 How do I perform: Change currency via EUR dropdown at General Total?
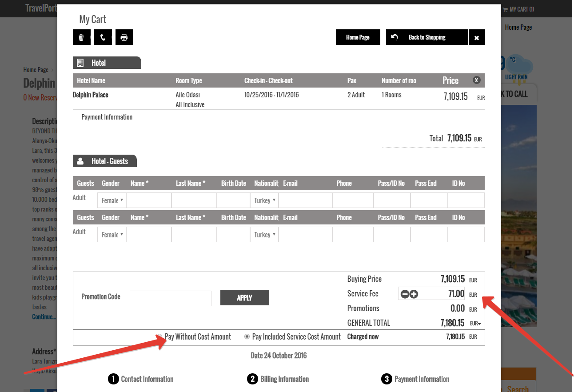[475, 324]
